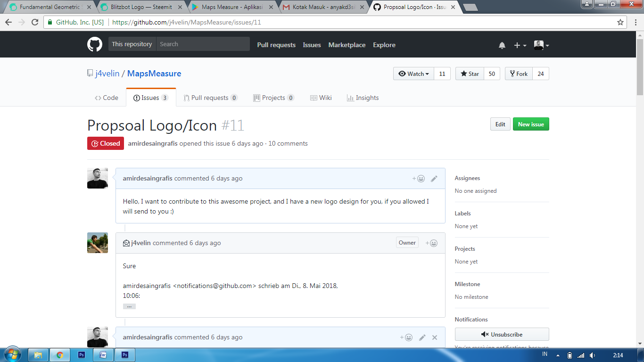Add reaction to first amirdesaingrafis comment
Image resolution: width=644 pixels, height=362 pixels.
419,179
